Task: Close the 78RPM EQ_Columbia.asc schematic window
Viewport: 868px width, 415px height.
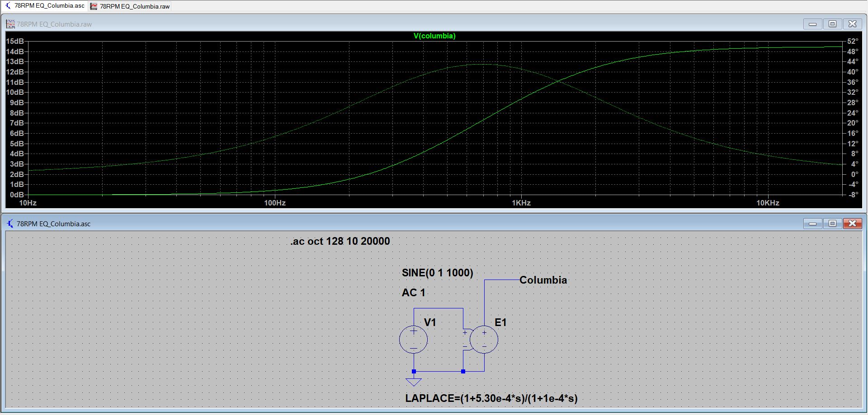Action: point(852,224)
